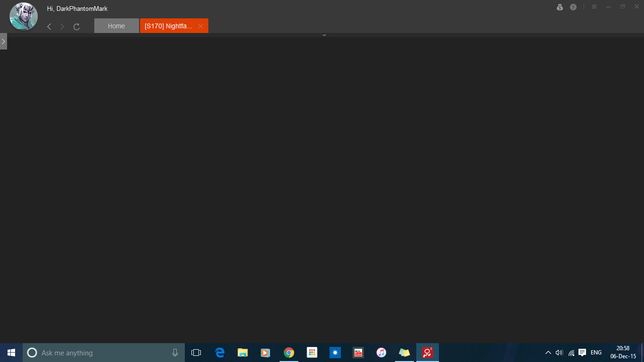Switch to the Home tab
Screen dimensions: 644x362
(x=116, y=26)
